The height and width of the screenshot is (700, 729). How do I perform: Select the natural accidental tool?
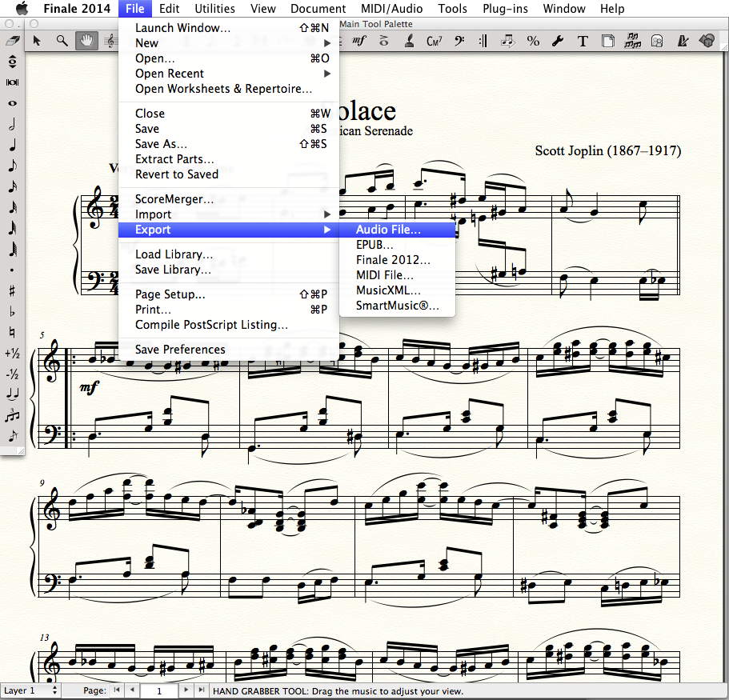pos(13,332)
